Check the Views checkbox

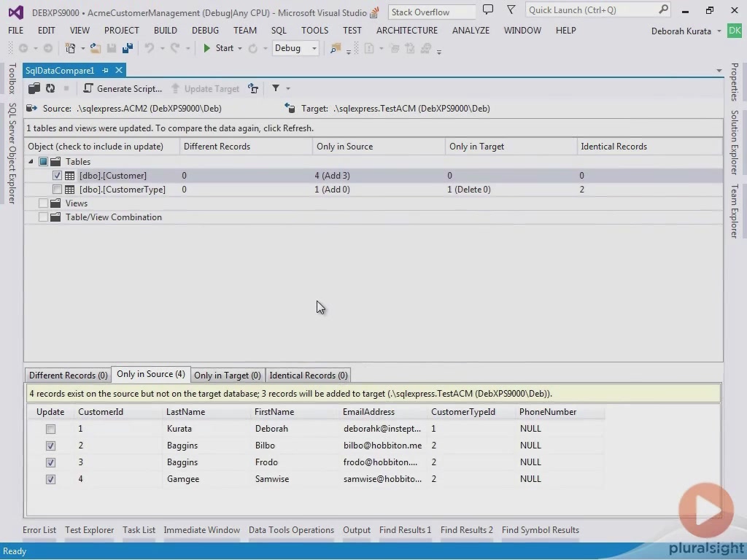43,203
